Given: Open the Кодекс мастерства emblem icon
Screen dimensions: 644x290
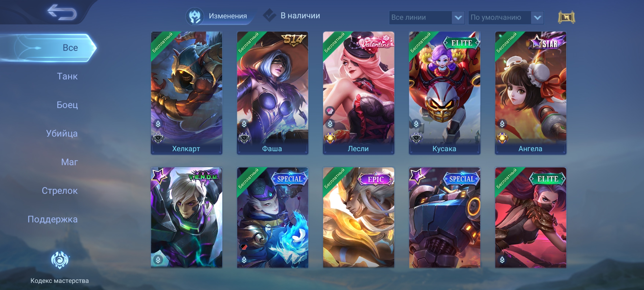Looking at the screenshot, I should [x=60, y=260].
